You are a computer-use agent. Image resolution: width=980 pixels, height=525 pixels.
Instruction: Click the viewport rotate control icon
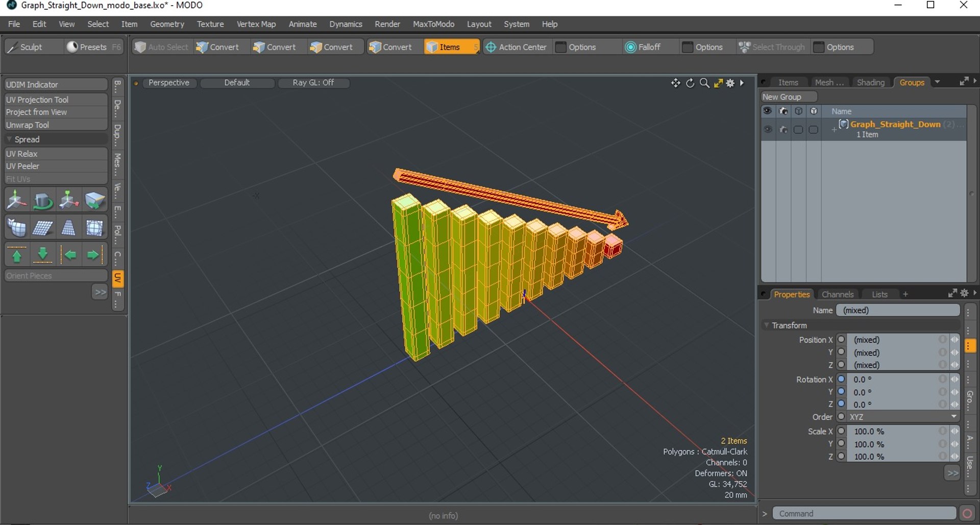coord(690,83)
